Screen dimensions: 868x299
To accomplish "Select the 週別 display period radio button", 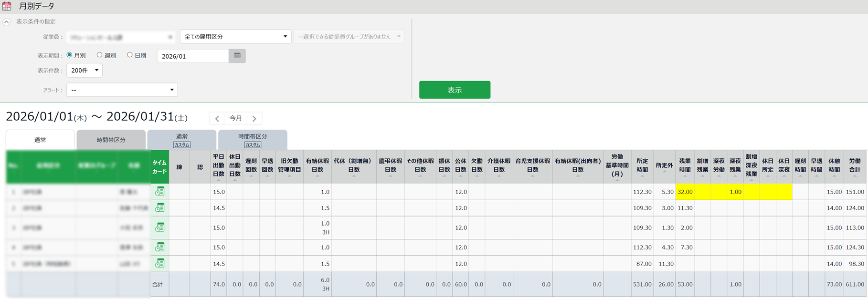I will coord(99,55).
